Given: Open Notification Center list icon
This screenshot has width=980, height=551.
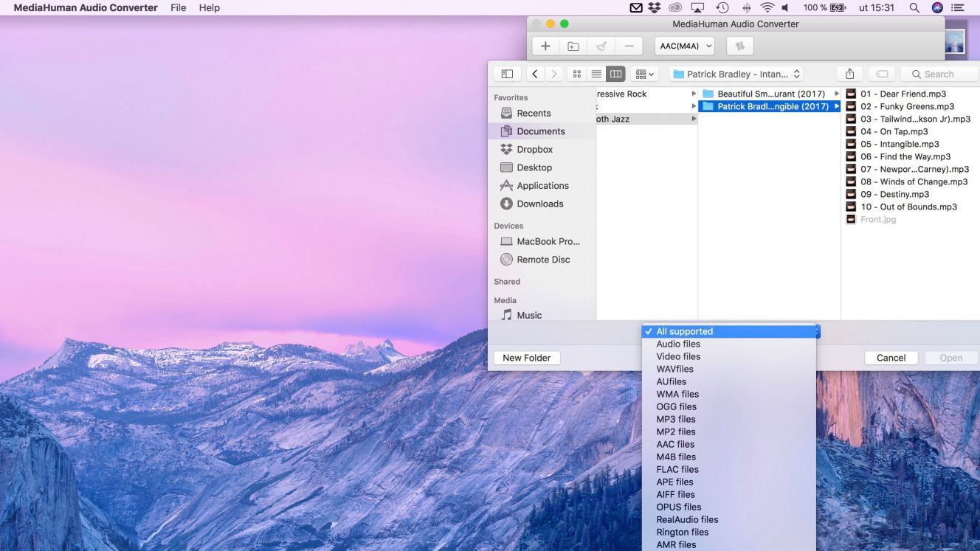Looking at the screenshot, I should point(958,7).
